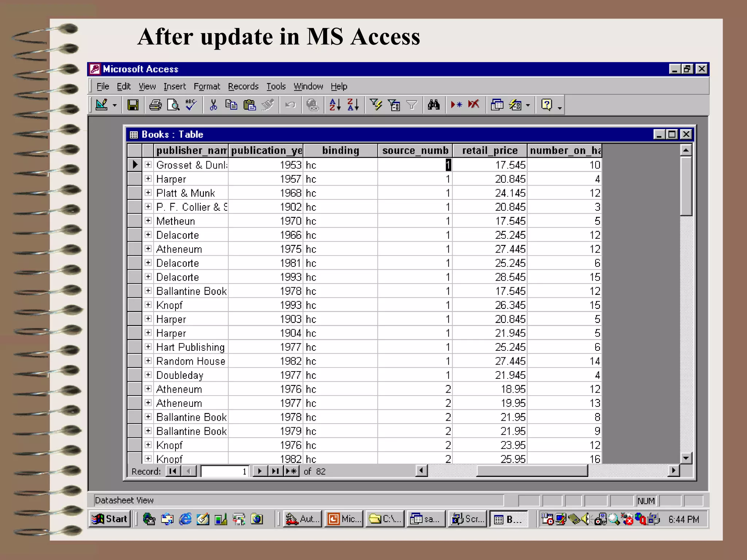Image resolution: width=747 pixels, height=560 pixels.
Task: Open the Tools menu
Action: [276, 86]
